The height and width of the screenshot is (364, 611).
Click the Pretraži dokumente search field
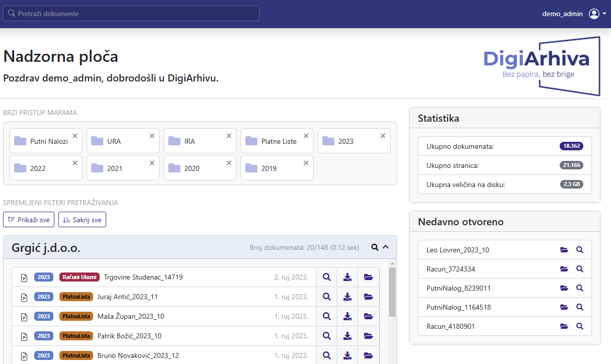[131, 13]
